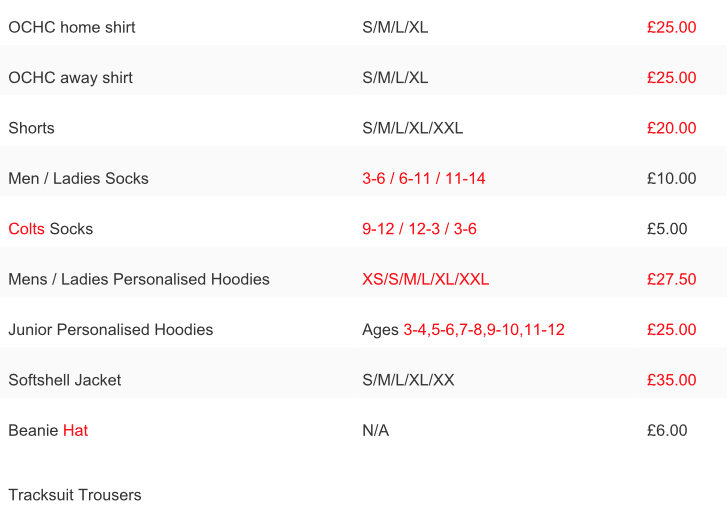Click the £6.00 Beanie Hat price
The height and width of the screenshot is (518, 728).
[667, 431]
